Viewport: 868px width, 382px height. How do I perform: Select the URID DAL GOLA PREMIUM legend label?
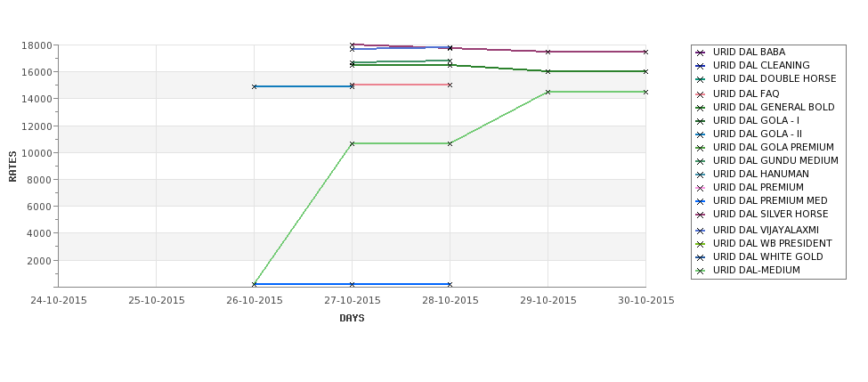774,147
